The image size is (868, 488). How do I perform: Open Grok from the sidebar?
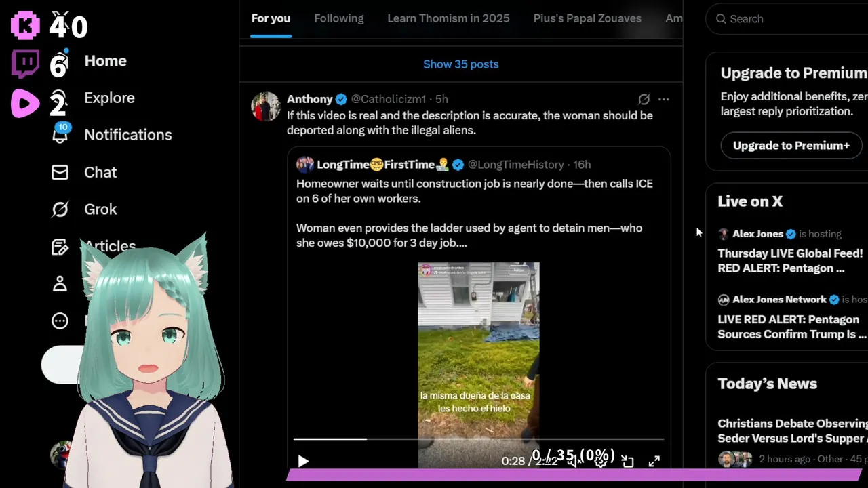point(100,209)
